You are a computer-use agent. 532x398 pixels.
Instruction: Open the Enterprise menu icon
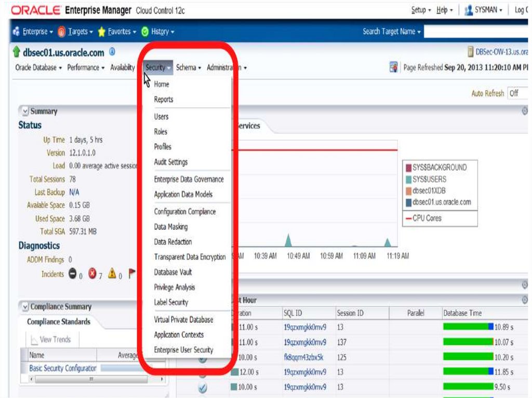[x=16, y=32]
